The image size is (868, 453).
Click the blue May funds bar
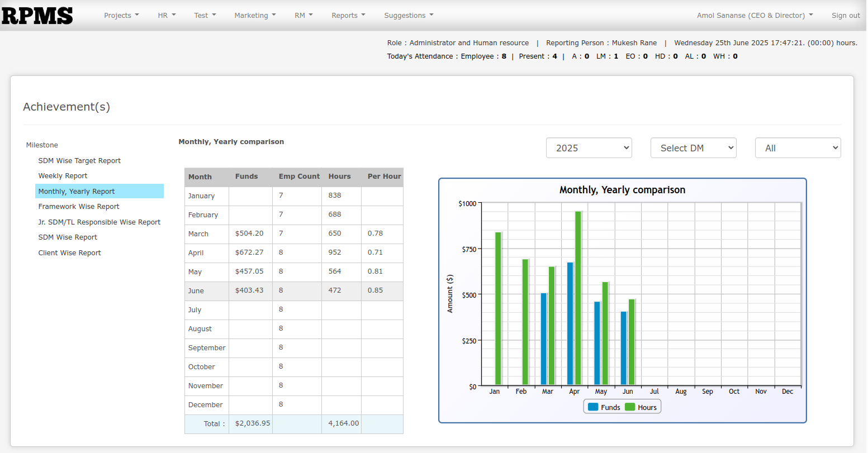click(x=597, y=344)
